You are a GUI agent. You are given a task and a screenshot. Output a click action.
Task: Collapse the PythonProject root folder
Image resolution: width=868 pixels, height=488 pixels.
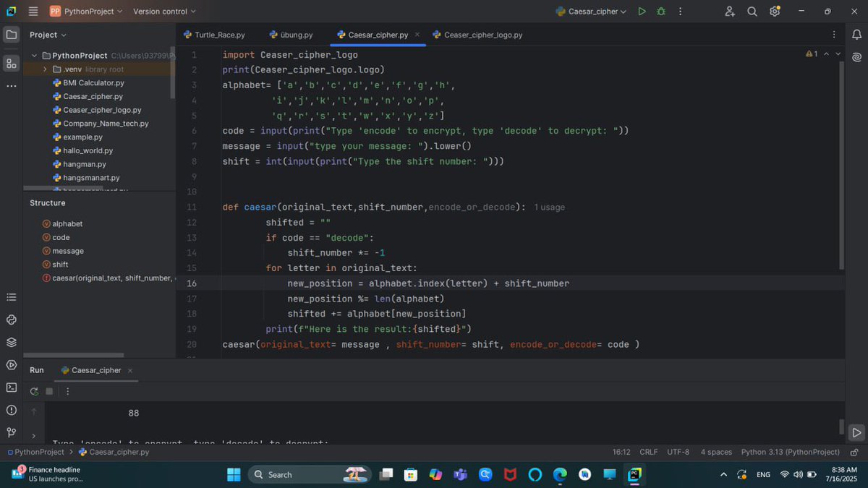point(34,56)
